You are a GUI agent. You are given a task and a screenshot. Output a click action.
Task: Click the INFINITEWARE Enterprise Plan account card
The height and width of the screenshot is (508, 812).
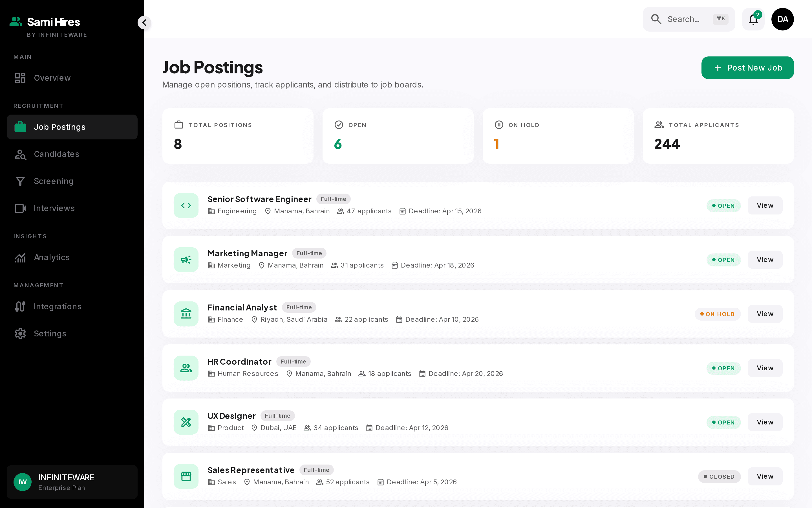pos(72,482)
